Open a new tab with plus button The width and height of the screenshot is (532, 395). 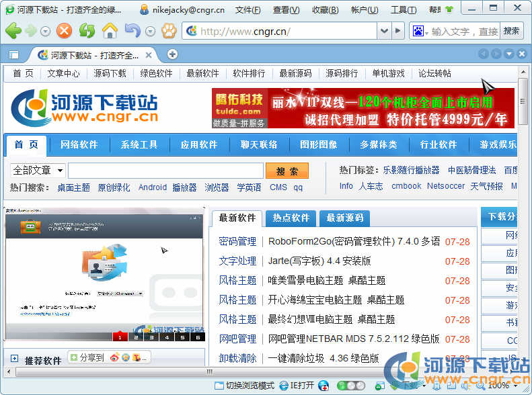click(172, 54)
